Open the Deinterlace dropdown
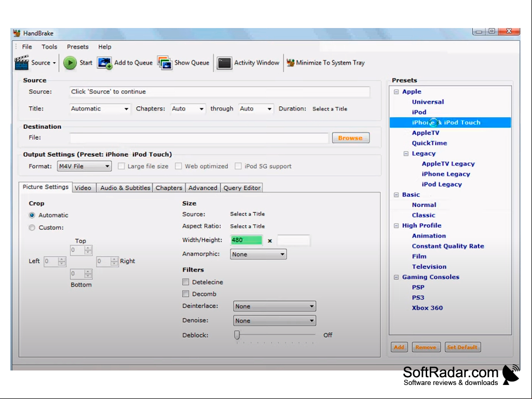The height and width of the screenshot is (399, 532). coord(275,306)
